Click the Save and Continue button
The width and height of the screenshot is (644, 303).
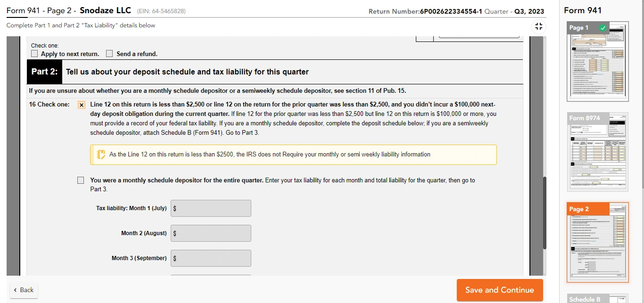(500, 290)
